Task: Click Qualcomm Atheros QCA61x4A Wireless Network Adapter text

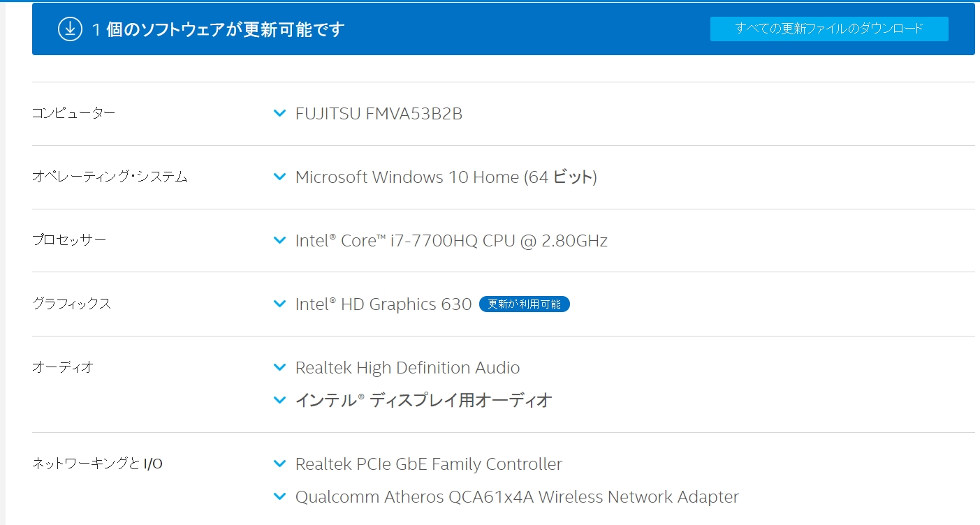Action: (517, 496)
